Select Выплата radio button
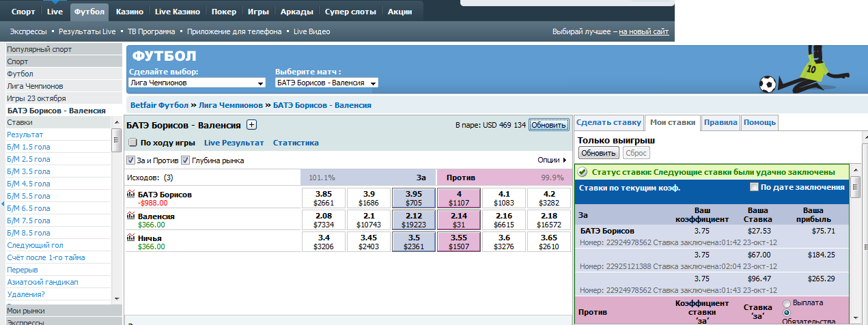 (787, 303)
